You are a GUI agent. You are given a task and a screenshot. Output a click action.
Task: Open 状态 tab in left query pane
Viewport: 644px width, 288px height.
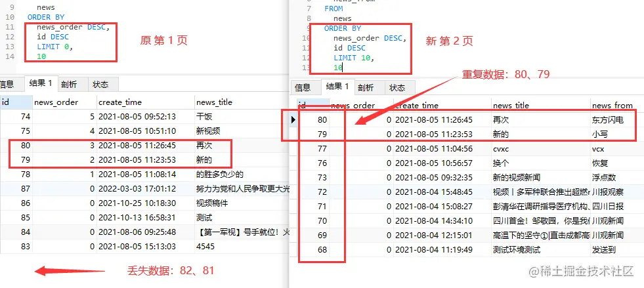click(100, 85)
